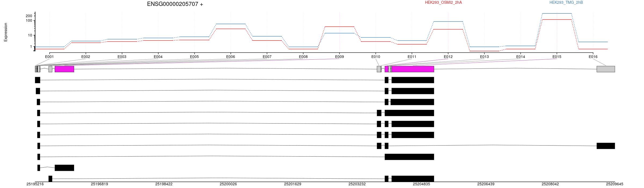Screen dimensions: 644x188
Task: Click the blue expression plateau above E012
Action: (448, 21)
